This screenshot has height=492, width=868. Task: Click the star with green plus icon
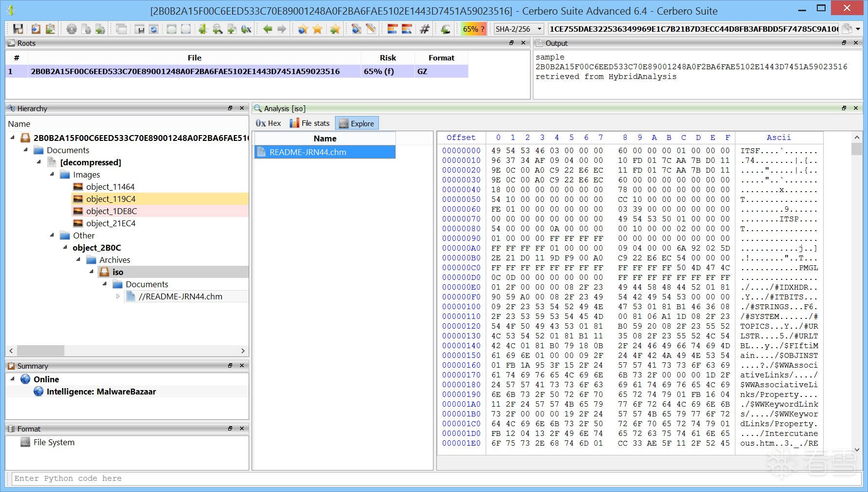click(335, 29)
